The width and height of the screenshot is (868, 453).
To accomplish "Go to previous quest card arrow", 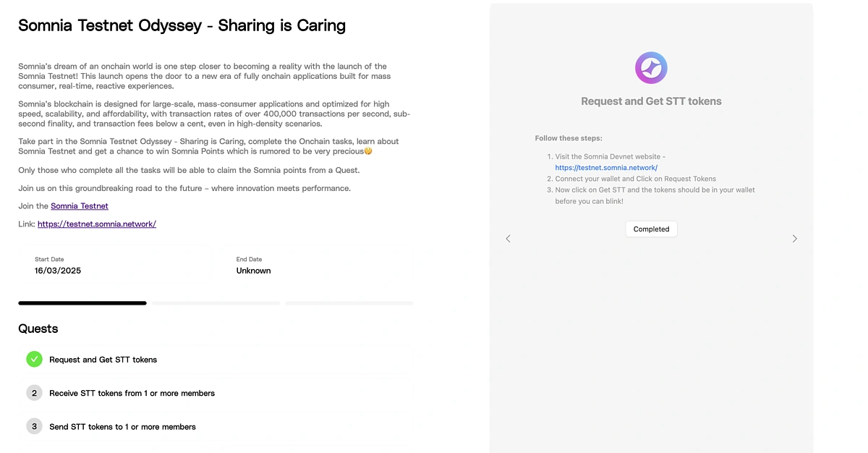I will pos(508,239).
